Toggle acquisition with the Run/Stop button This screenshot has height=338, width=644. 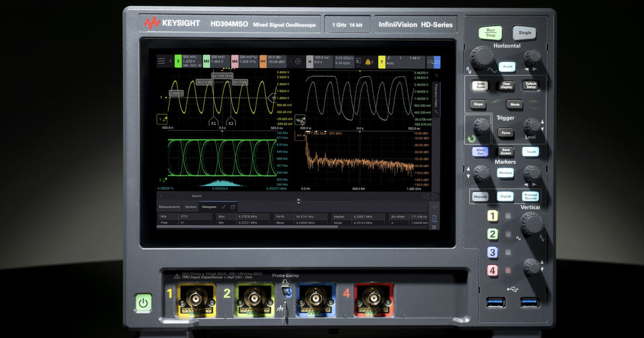tap(489, 33)
